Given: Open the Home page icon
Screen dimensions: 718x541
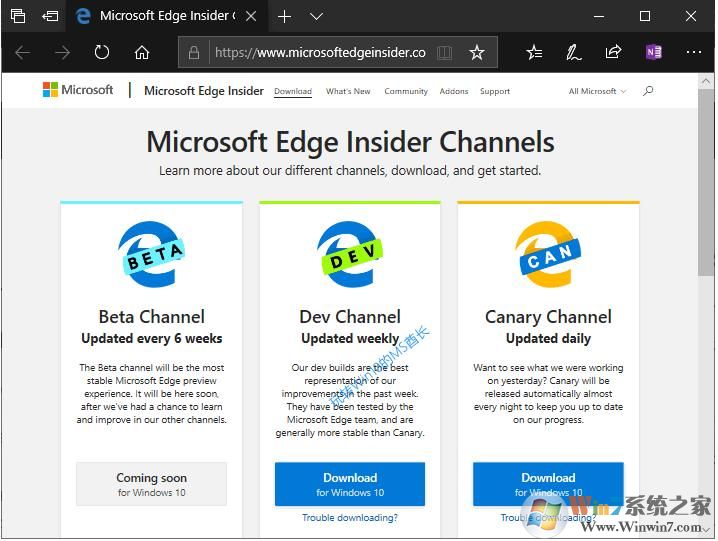Looking at the screenshot, I should point(142,53).
